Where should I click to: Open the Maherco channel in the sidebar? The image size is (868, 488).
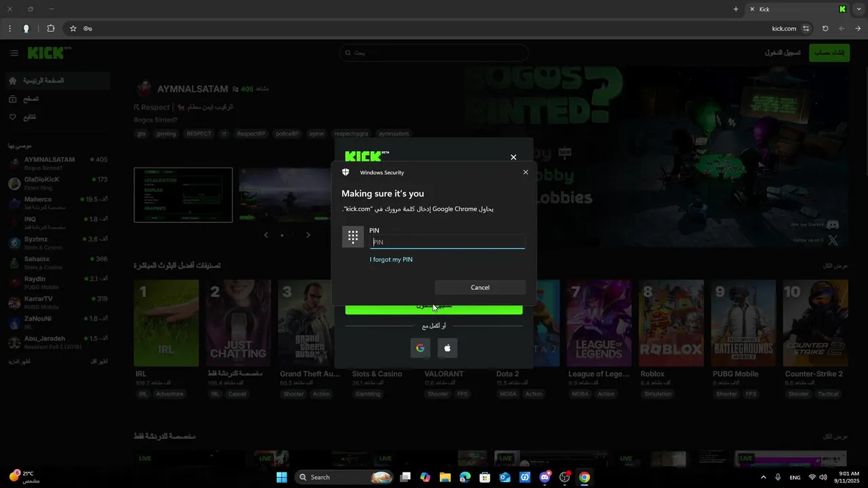[57, 203]
